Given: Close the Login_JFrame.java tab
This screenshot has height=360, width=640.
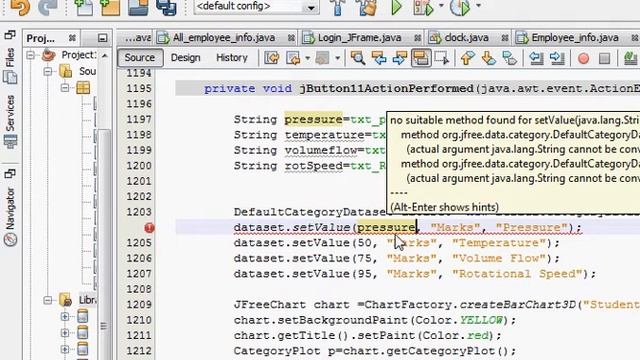Looking at the screenshot, I should click(417, 38).
